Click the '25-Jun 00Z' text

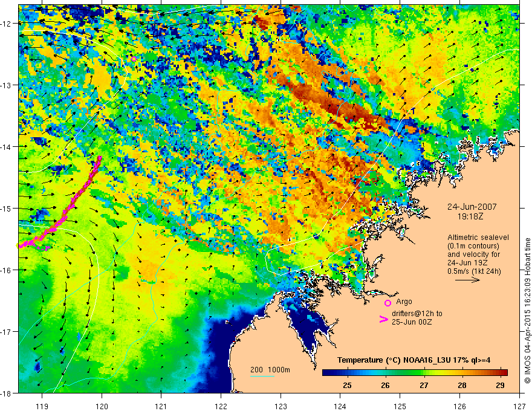pos(412,322)
